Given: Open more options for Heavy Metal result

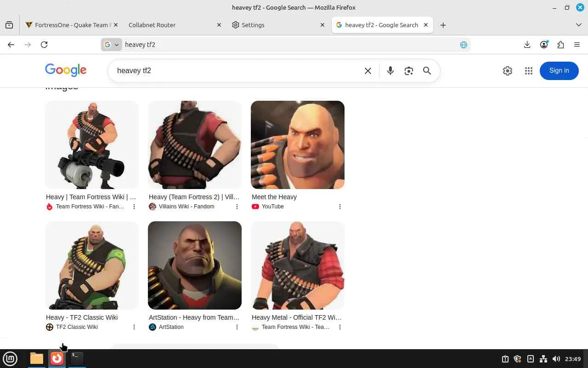Looking at the screenshot, I should click(x=340, y=327).
